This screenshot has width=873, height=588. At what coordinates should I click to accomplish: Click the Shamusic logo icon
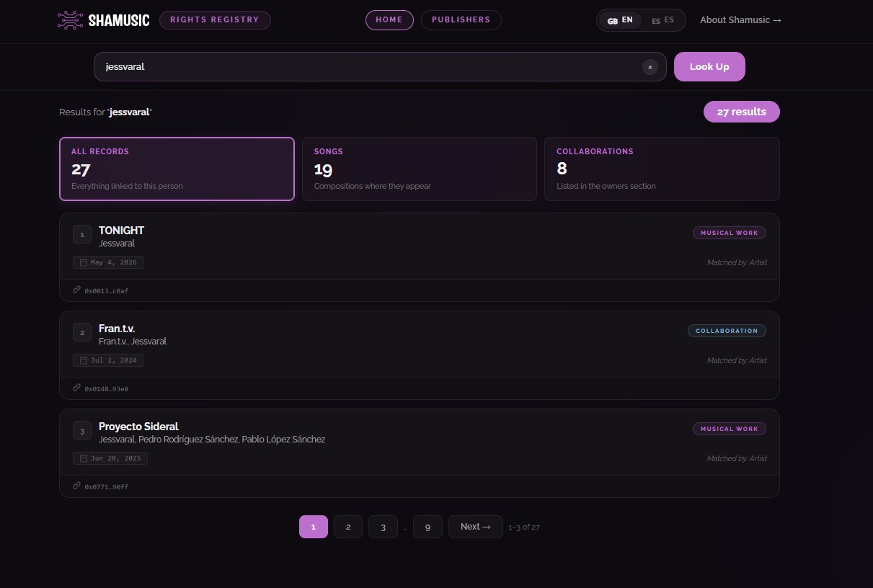(x=70, y=20)
